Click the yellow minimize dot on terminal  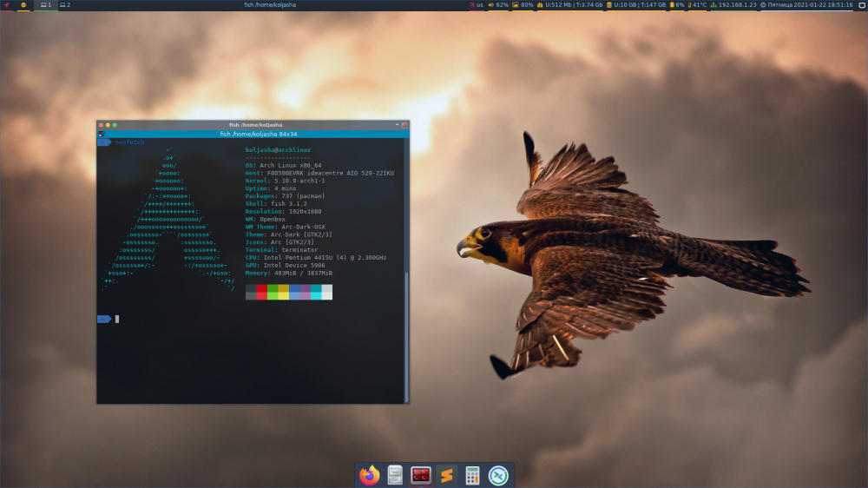point(108,125)
